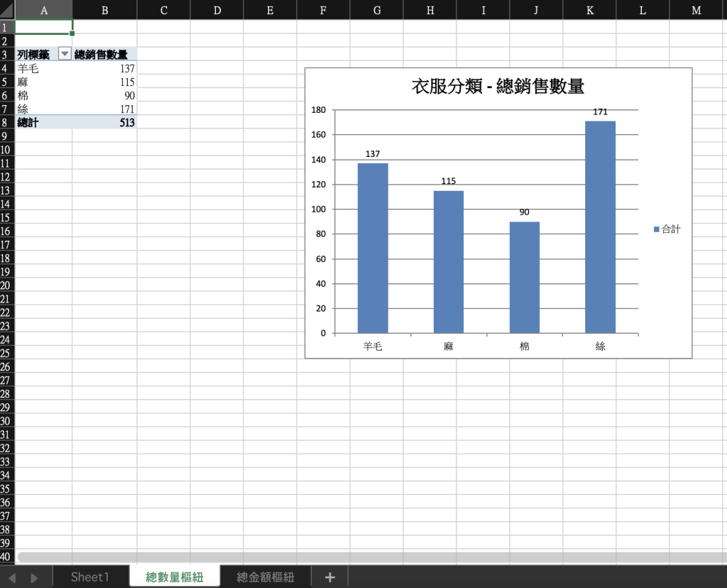Select the 115 data label above 麻 bar
This screenshot has height=588, width=727.
[x=447, y=181]
